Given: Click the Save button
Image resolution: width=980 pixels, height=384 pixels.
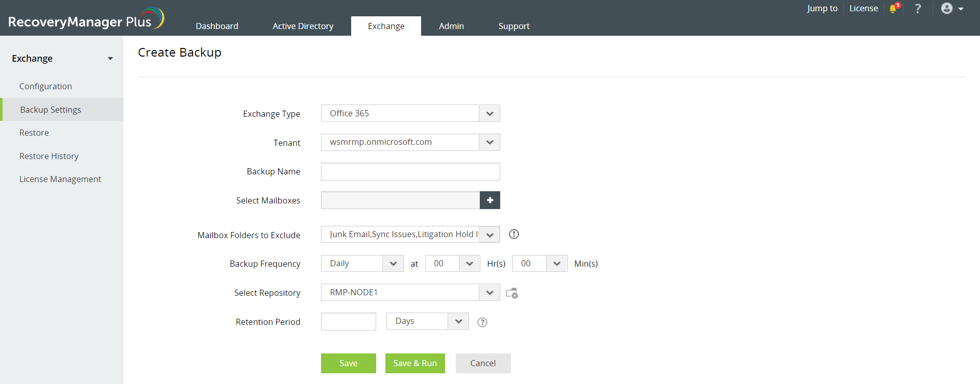Looking at the screenshot, I should [x=349, y=363].
